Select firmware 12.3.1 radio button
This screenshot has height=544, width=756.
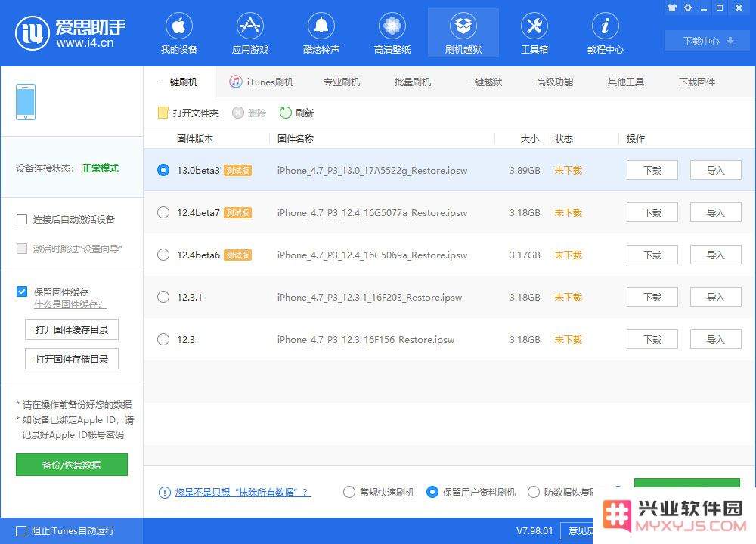pyautogui.click(x=163, y=297)
